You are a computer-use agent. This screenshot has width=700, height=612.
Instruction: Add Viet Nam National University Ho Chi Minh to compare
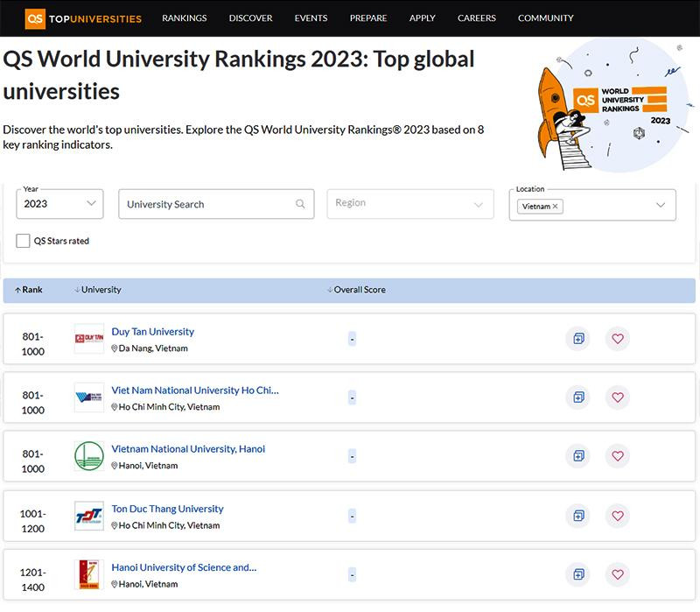pyautogui.click(x=577, y=397)
